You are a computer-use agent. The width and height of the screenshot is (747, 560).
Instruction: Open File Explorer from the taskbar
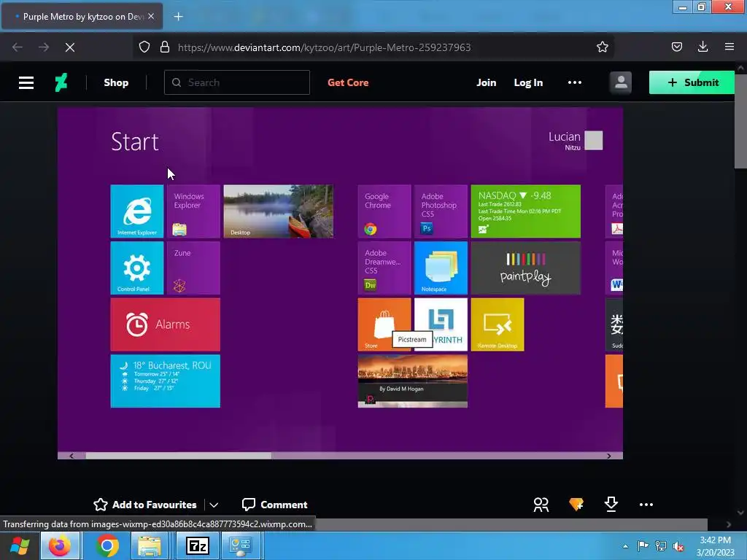pyautogui.click(x=150, y=545)
